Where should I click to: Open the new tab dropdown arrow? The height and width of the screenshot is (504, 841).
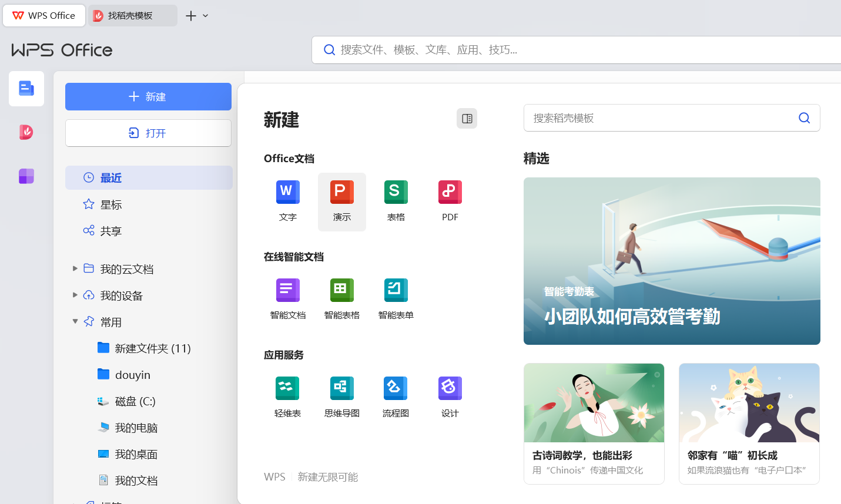(205, 16)
